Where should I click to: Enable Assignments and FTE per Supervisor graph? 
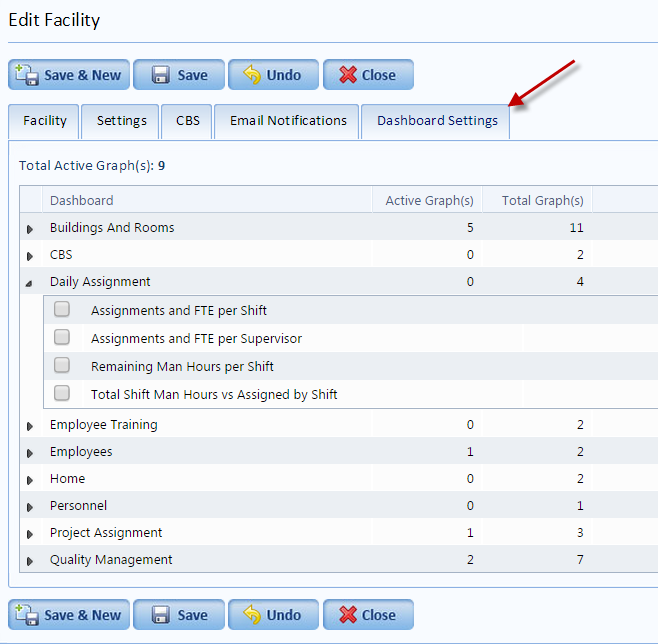pos(62,338)
